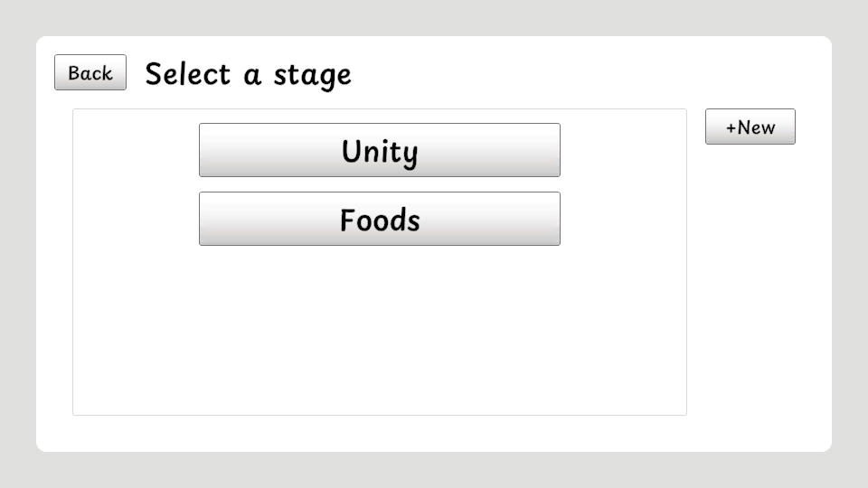Open the Unity stage
The height and width of the screenshot is (488, 868).
coord(380,150)
